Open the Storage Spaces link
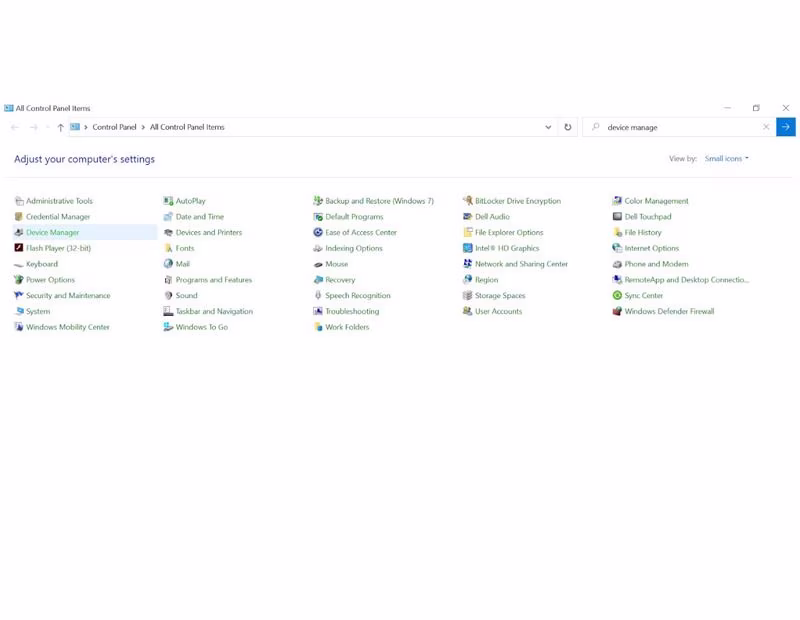This screenshot has width=800, height=620. 500,295
